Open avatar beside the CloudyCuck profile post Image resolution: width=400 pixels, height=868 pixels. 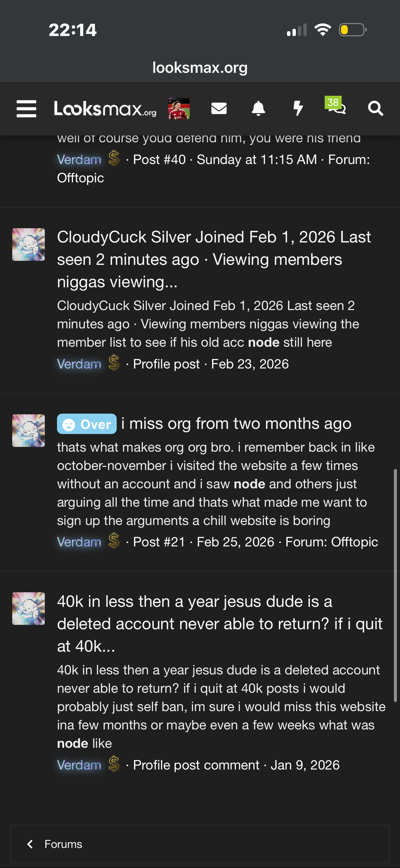[28, 245]
